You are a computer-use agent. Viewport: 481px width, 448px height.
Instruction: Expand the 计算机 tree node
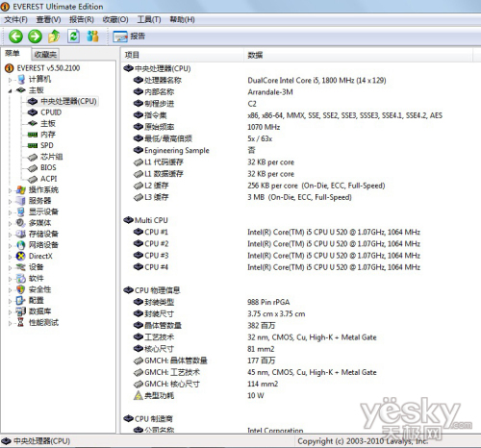coord(10,80)
